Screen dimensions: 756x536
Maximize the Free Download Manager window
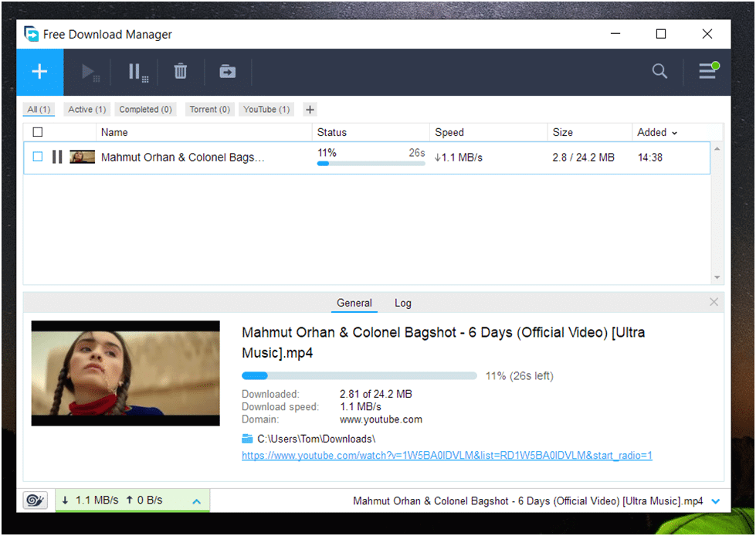click(x=661, y=34)
